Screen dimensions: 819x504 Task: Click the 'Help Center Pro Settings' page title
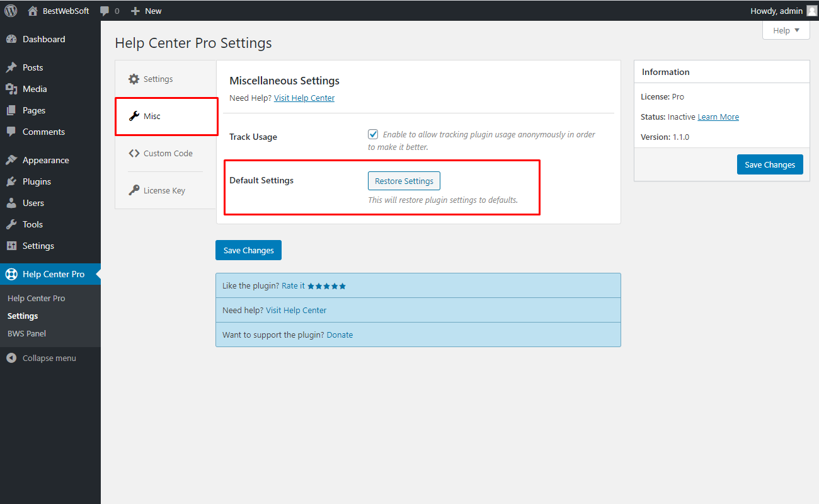point(193,43)
